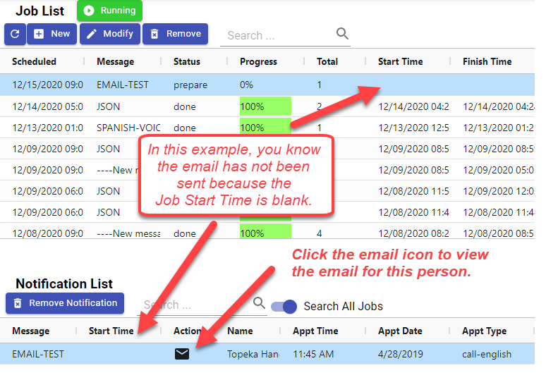
Task: Focus the Notification List search field
Action: pyautogui.click(x=194, y=305)
